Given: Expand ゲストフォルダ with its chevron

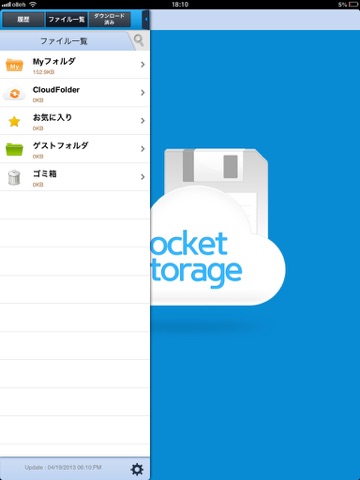Looking at the screenshot, I should coord(143,148).
